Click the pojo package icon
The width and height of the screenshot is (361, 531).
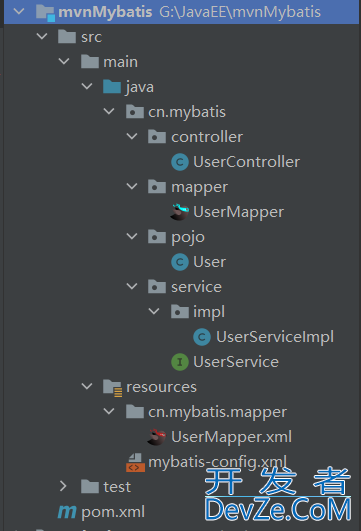[157, 236]
